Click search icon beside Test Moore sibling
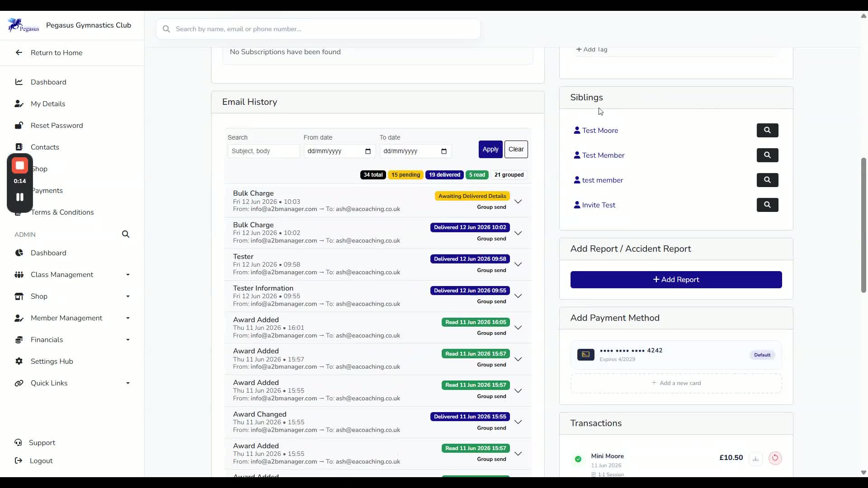This screenshot has height=488, width=868. pyautogui.click(x=767, y=130)
